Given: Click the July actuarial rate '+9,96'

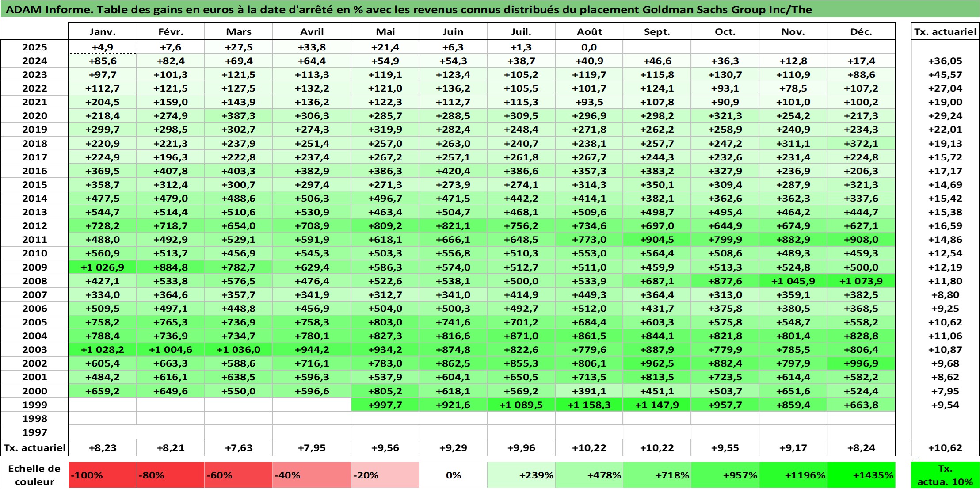Looking at the screenshot, I should tap(521, 448).
